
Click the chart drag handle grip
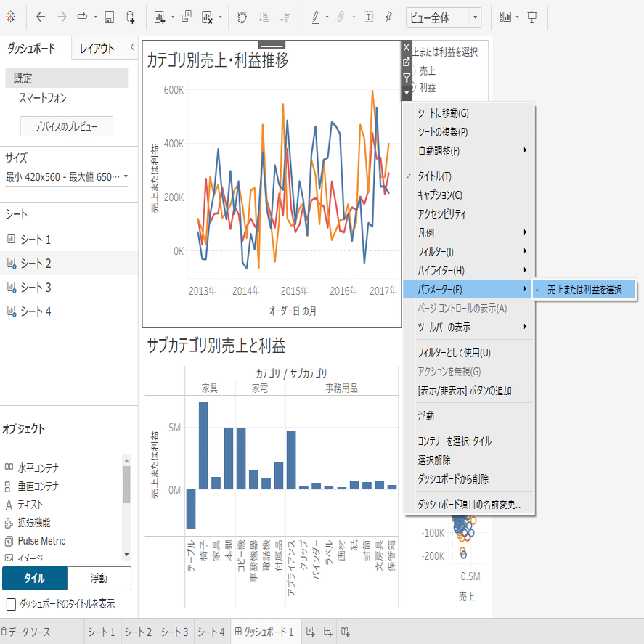272,45
